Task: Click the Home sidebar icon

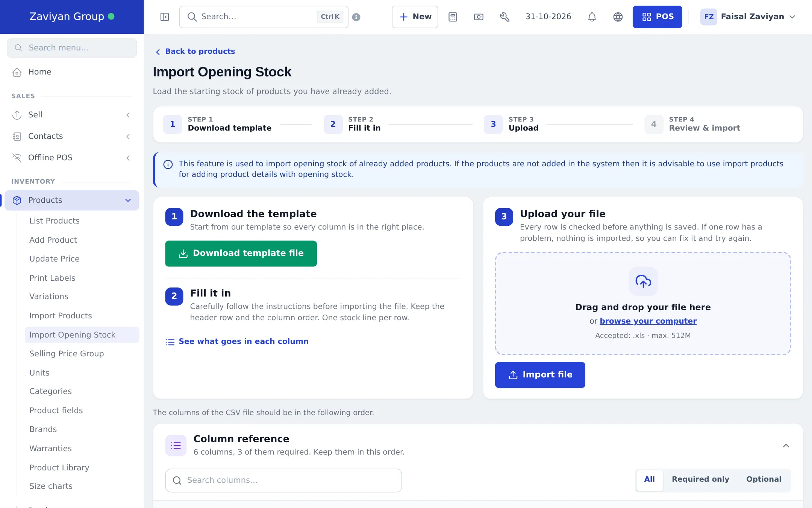Action: [x=17, y=72]
